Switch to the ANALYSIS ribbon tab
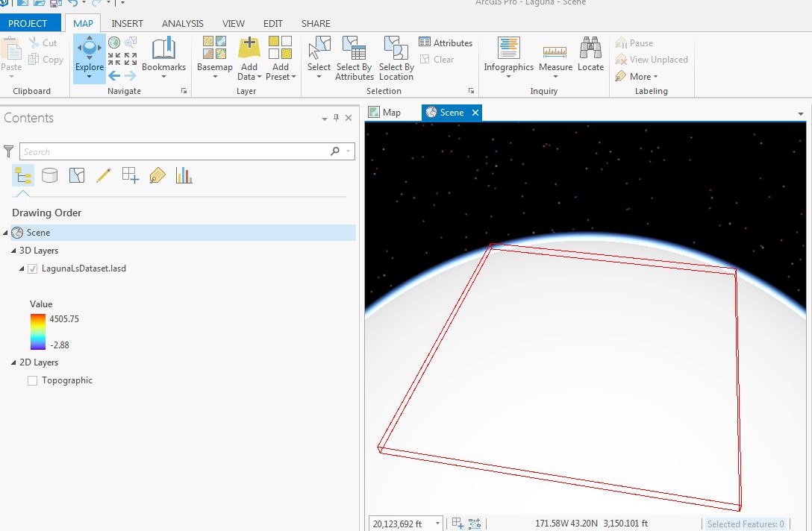 click(183, 23)
